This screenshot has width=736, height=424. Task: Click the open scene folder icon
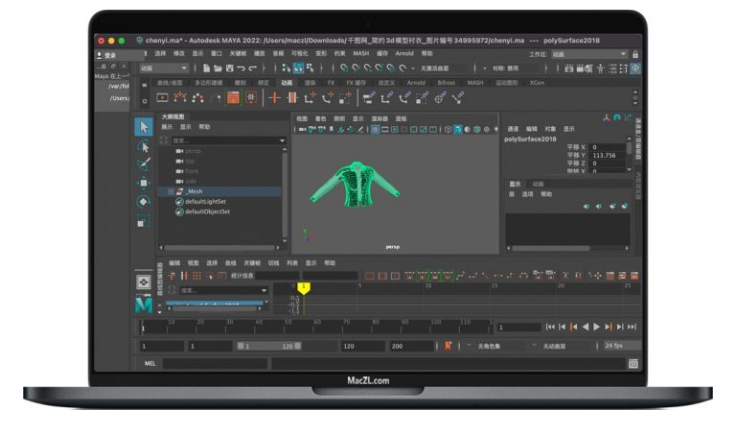218,69
